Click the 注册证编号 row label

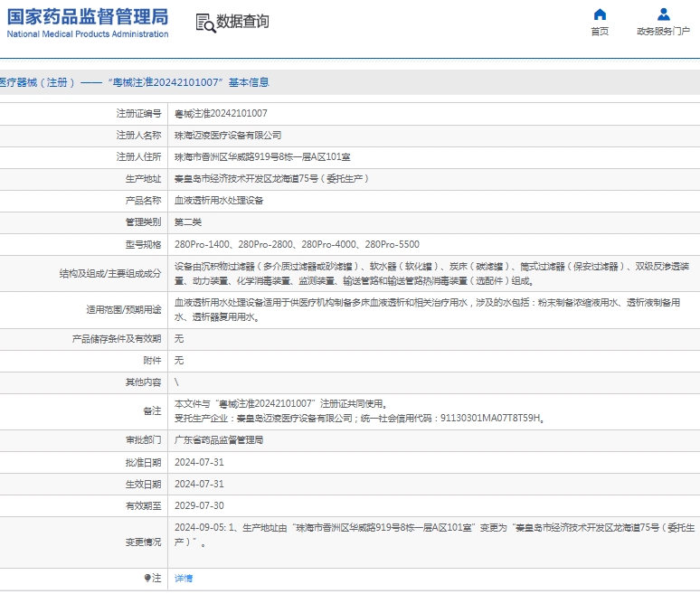tap(139, 113)
